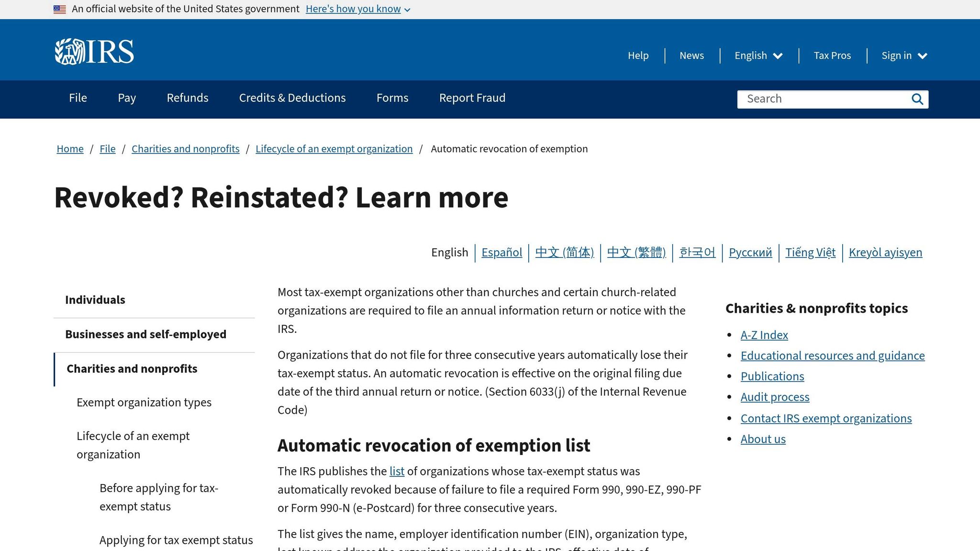This screenshot has height=551, width=980.
Task: Click the search magnifier icon
Action: coord(917,99)
